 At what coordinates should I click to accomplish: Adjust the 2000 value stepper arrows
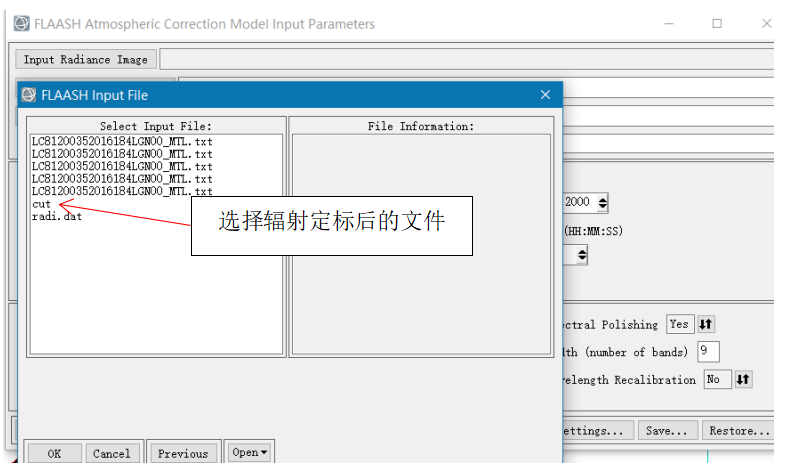click(603, 203)
